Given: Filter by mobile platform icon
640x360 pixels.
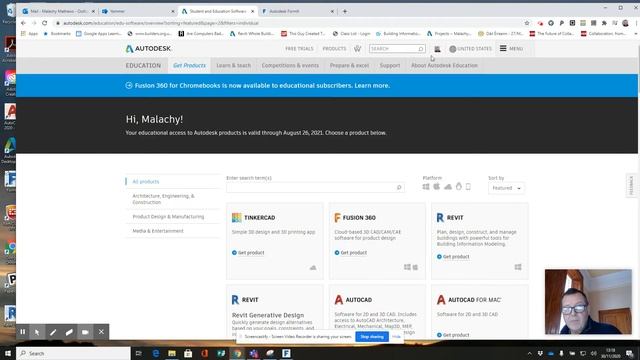Looking at the screenshot, I should click(x=468, y=187).
